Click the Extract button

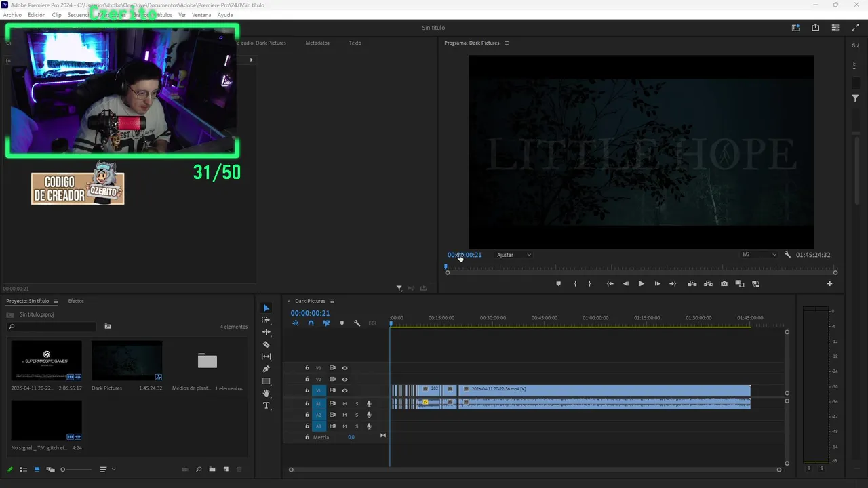coord(708,284)
